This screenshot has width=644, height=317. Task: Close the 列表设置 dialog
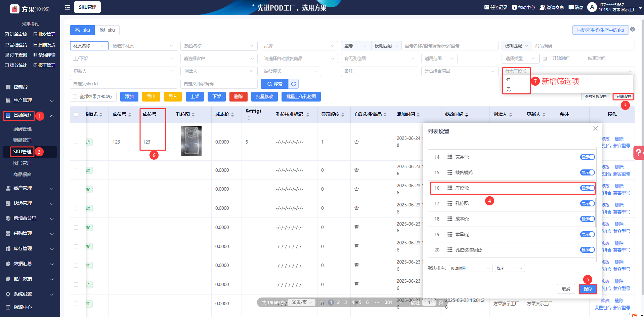point(595,128)
